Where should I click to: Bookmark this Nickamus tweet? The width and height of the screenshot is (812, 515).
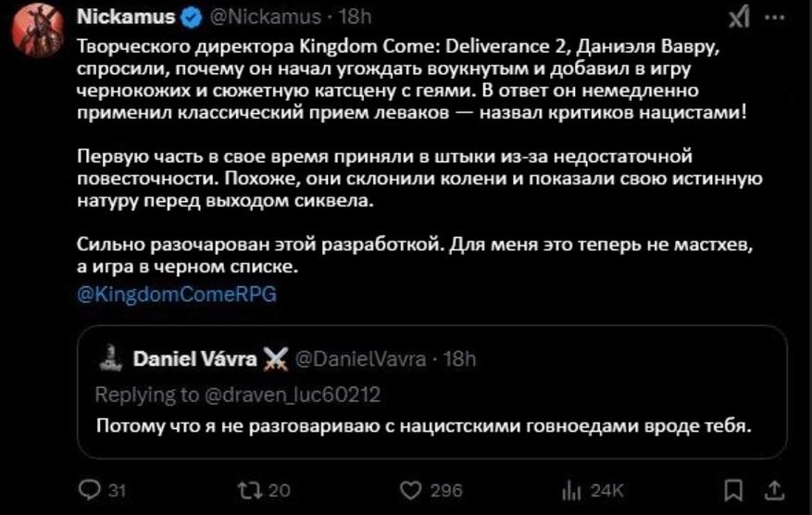point(731,490)
